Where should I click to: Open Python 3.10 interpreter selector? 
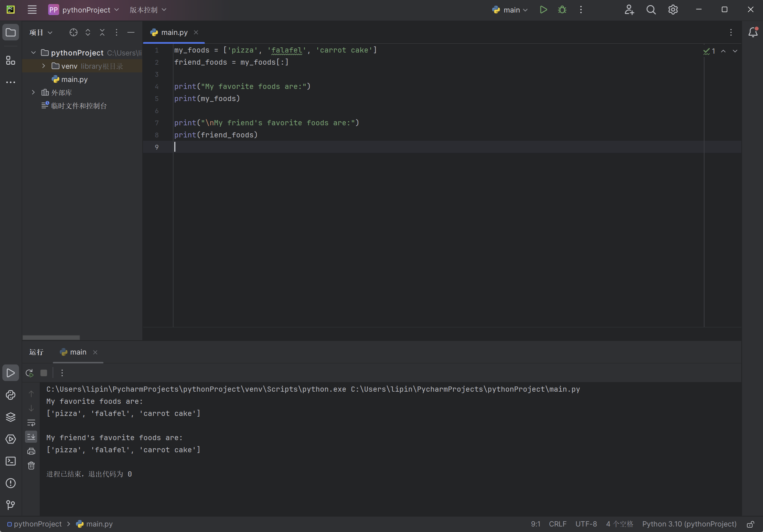point(689,524)
